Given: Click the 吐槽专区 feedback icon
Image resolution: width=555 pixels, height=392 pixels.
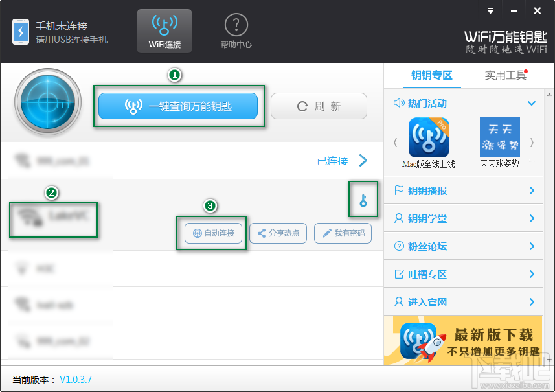Looking at the screenshot, I should point(398,274).
